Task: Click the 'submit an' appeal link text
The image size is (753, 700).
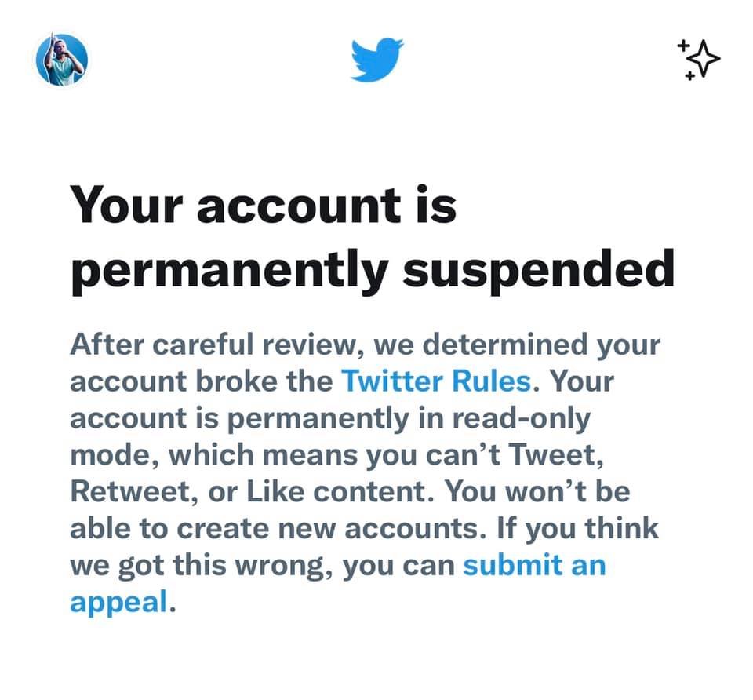Action: point(534,565)
